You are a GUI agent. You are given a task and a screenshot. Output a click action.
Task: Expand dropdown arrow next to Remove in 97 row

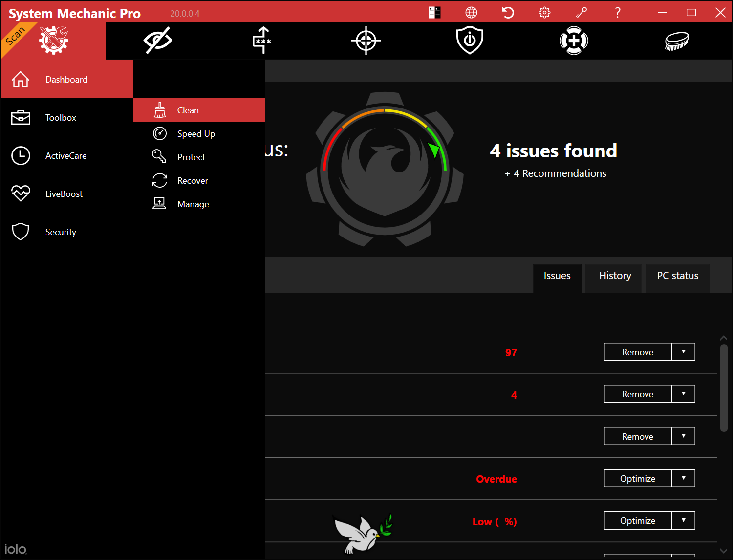pyautogui.click(x=683, y=352)
